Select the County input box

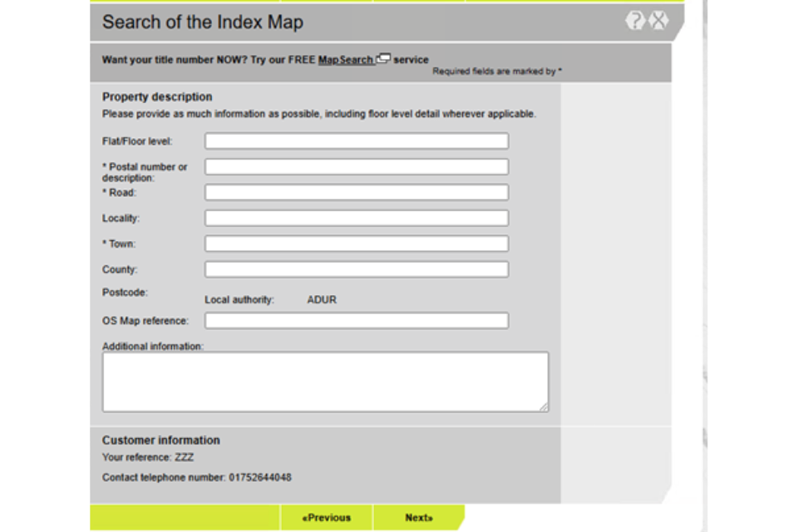point(357,270)
